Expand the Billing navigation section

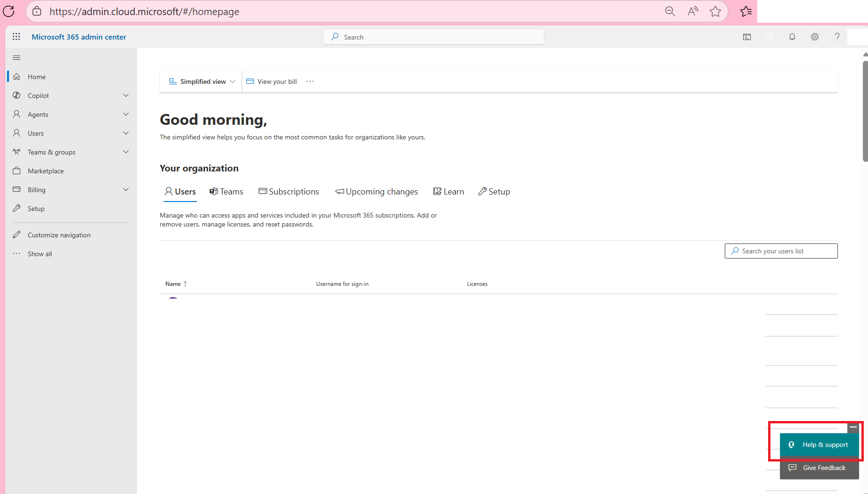click(x=126, y=189)
